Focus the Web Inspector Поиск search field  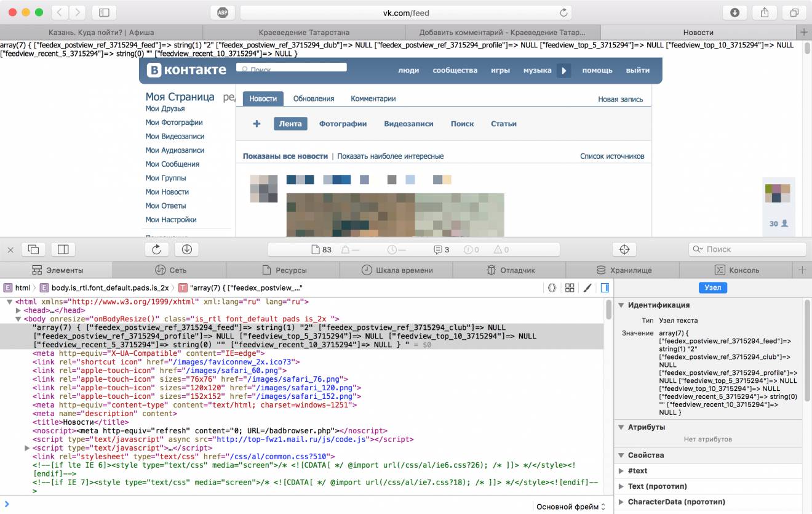747,249
